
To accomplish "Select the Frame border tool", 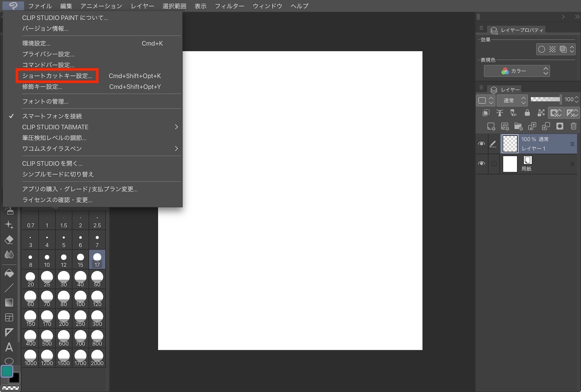I will [x=9, y=318].
